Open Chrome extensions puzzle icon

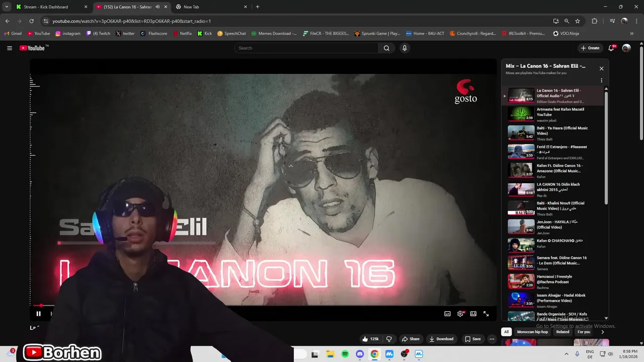[x=595, y=21]
